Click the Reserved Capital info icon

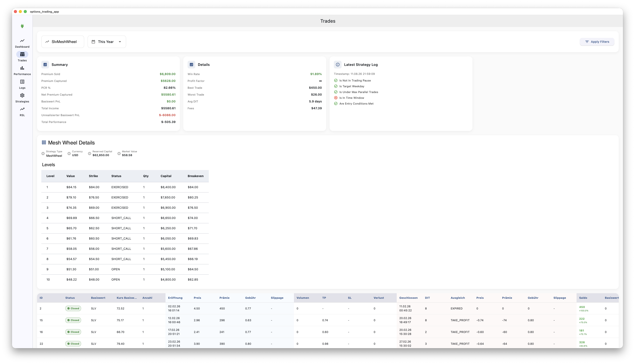(89, 154)
